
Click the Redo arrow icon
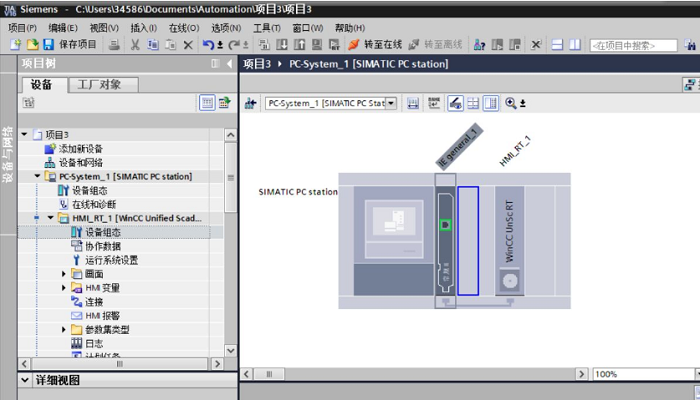pos(233,45)
